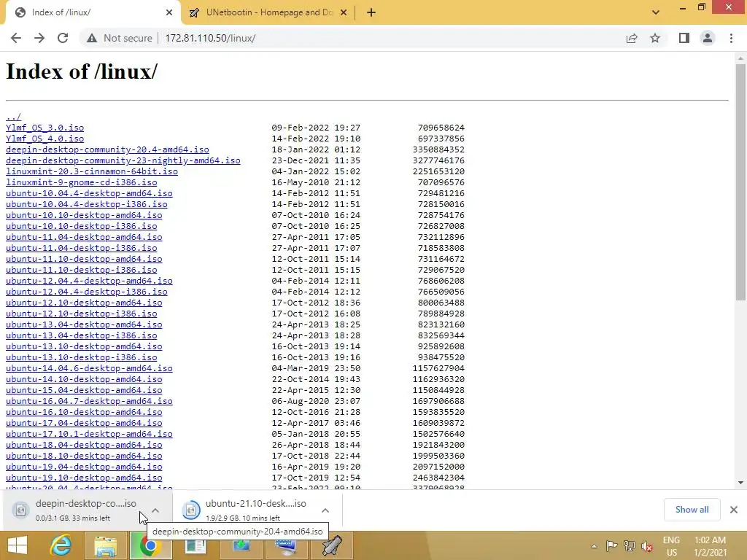The image size is (747, 560).
Task: Bookmark this page with star icon
Action: [x=655, y=38]
